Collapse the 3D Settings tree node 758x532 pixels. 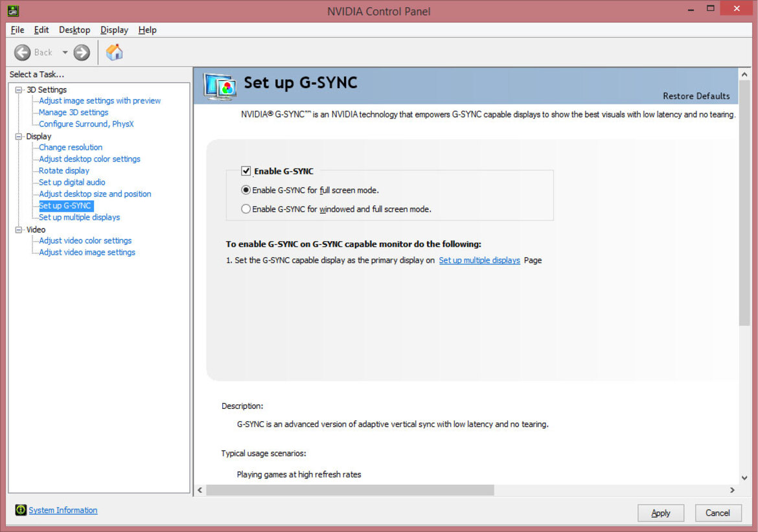pos(19,90)
